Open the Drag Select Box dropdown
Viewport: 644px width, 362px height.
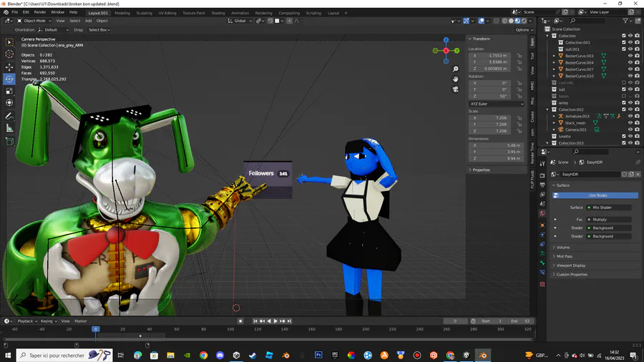[99, 30]
